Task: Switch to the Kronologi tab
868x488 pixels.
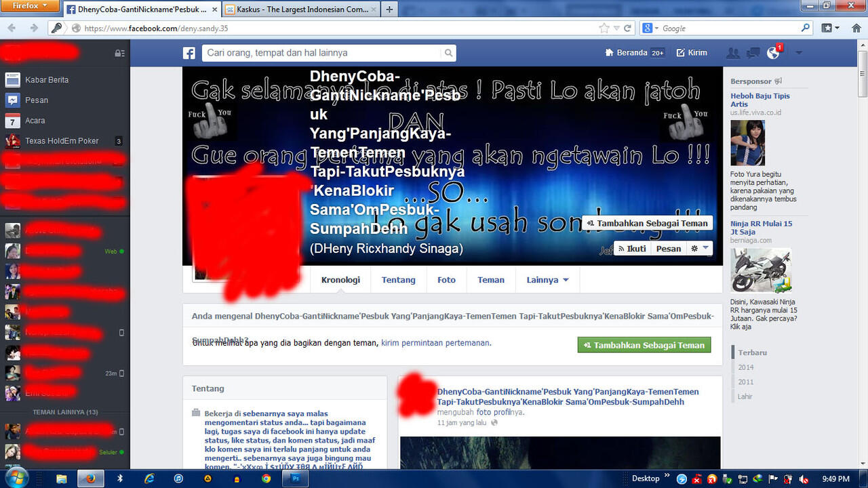Action: (340, 280)
